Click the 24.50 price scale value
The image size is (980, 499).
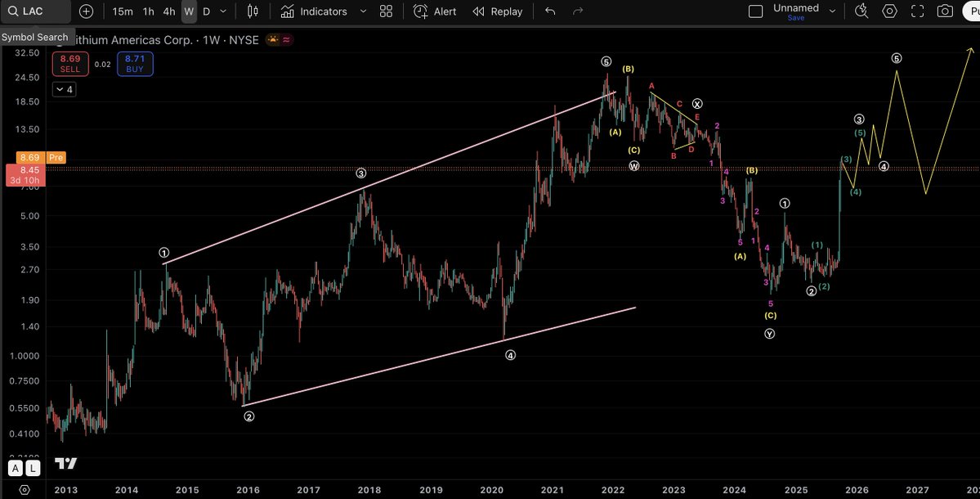tap(28, 78)
